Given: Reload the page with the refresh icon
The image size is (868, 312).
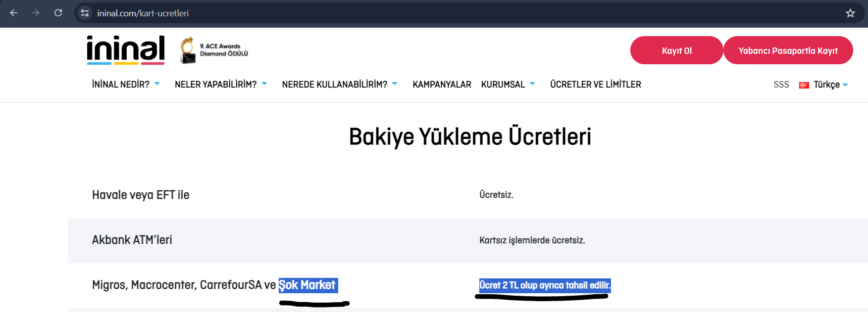Looking at the screenshot, I should [58, 13].
